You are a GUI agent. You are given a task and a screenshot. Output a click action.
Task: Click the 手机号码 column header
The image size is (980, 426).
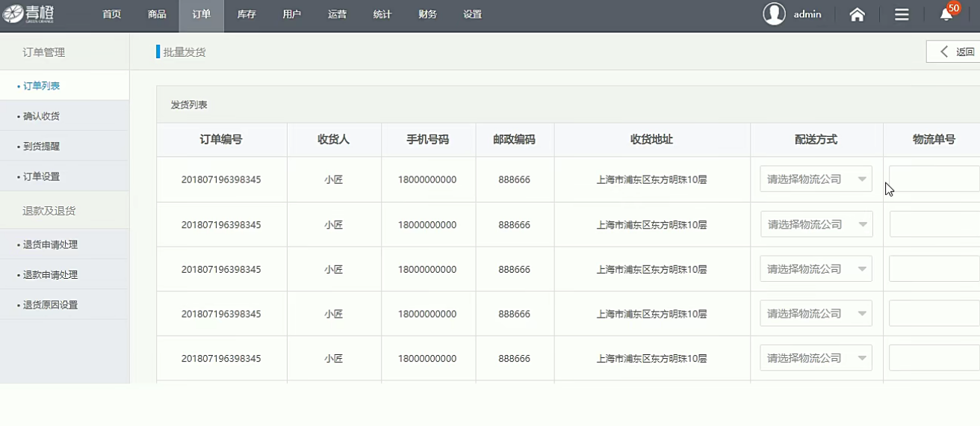(427, 140)
